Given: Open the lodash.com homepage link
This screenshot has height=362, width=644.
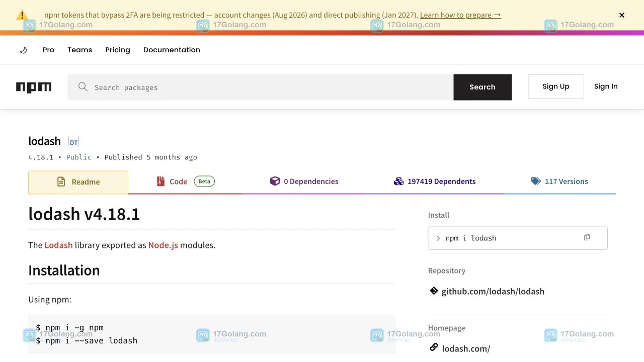Looking at the screenshot, I should pyautogui.click(x=466, y=348).
